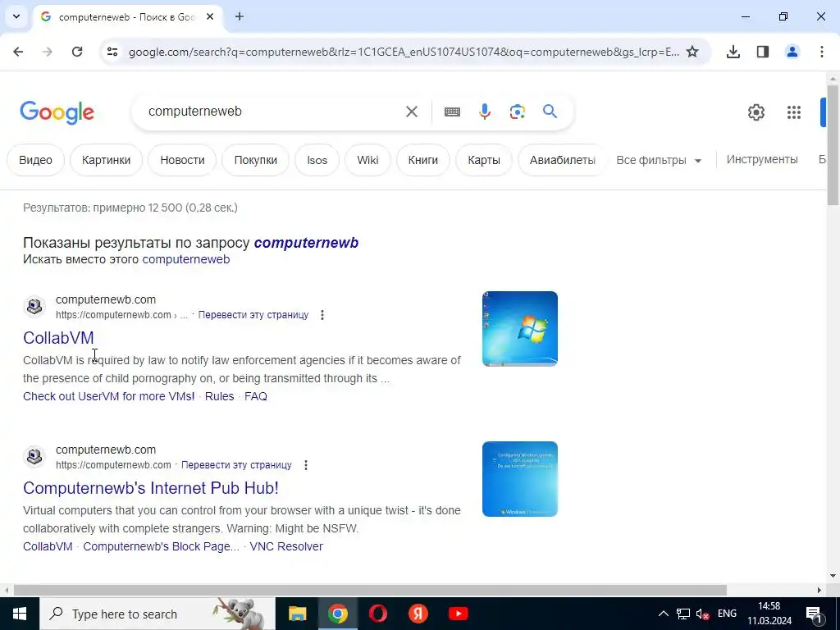Open the CollabVM sitelink under Pub Hub
Viewport: 840px width, 630px height.
click(x=48, y=546)
